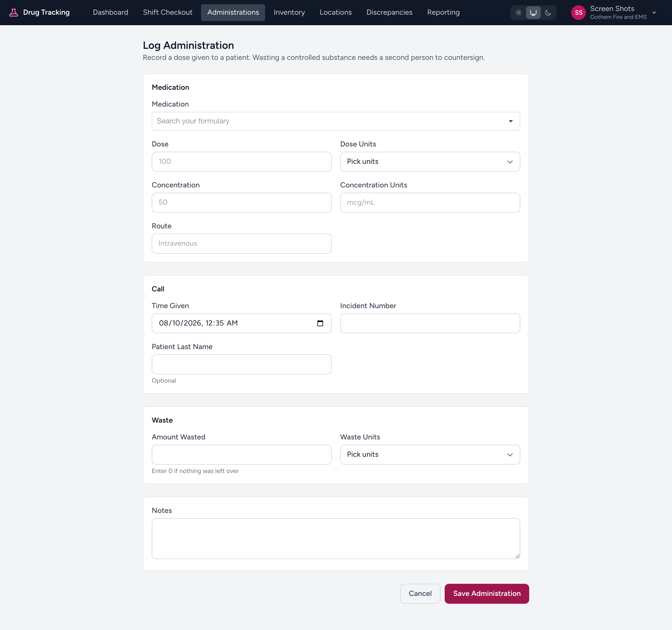Click inside the Notes text area
Screen dimensions: 672x630
coord(336,538)
